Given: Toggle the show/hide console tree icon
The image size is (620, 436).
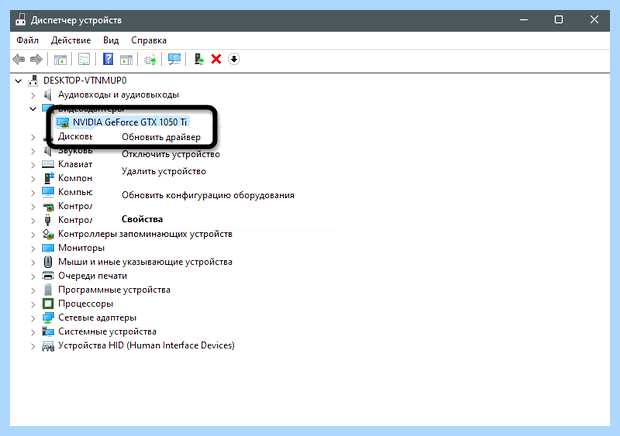Looking at the screenshot, I should tap(60, 60).
